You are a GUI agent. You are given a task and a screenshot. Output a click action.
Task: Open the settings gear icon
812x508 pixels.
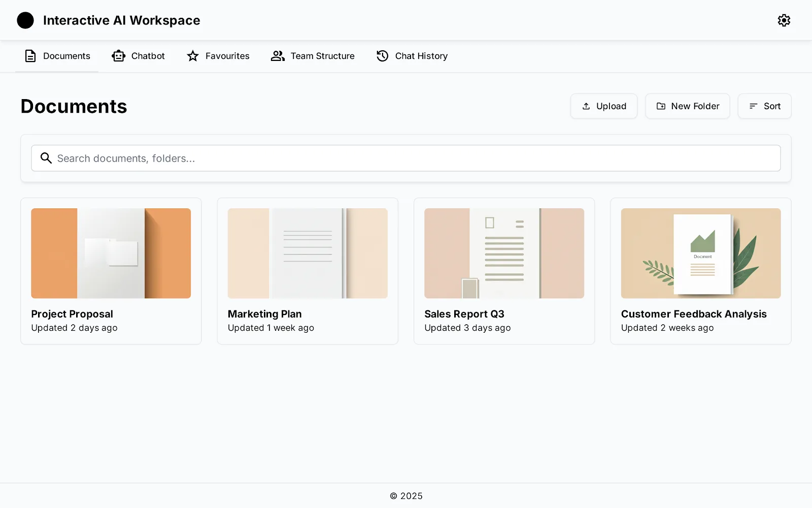pos(784,20)
